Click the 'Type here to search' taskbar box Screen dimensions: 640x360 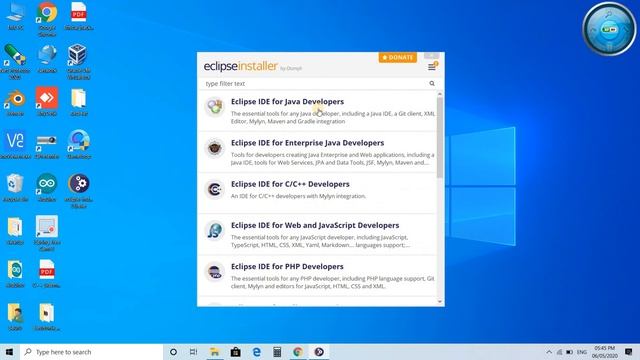(91, 352)
